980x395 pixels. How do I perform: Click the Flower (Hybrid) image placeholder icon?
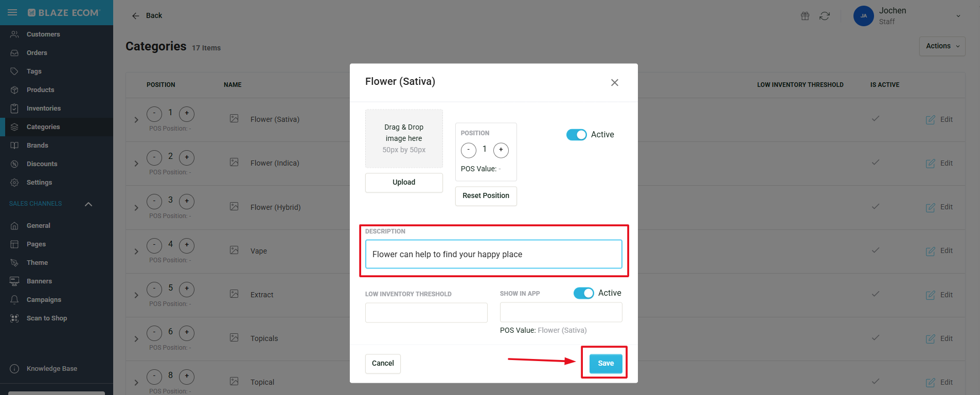(234, 207)
